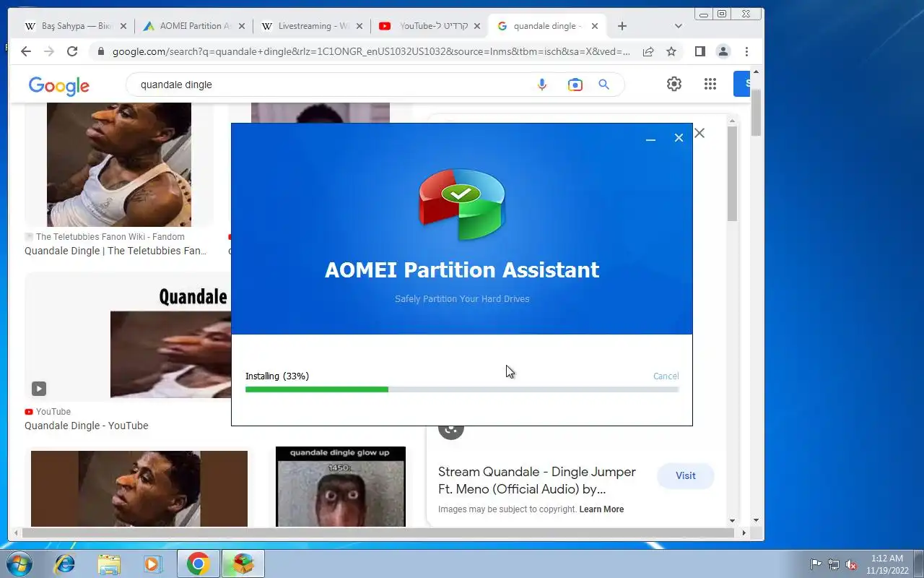
Task: Search by image camera icon
Action: (x=575, y=85)
